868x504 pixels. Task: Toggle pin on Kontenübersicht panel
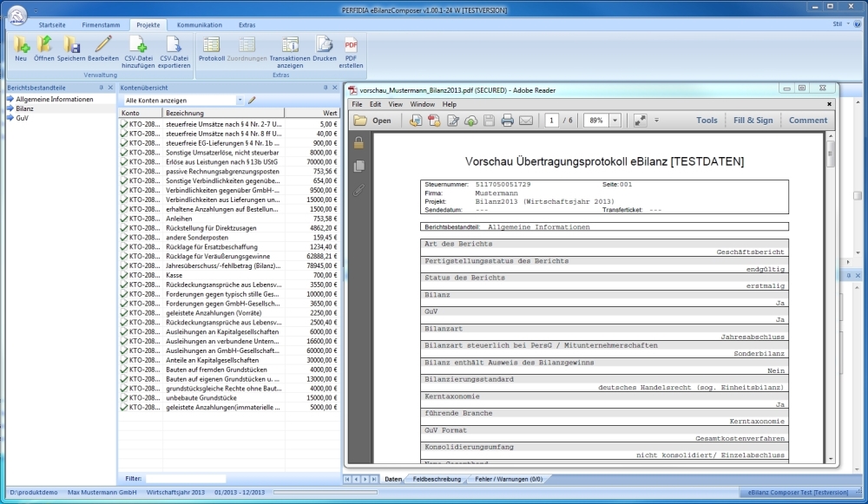pos(325,88)
